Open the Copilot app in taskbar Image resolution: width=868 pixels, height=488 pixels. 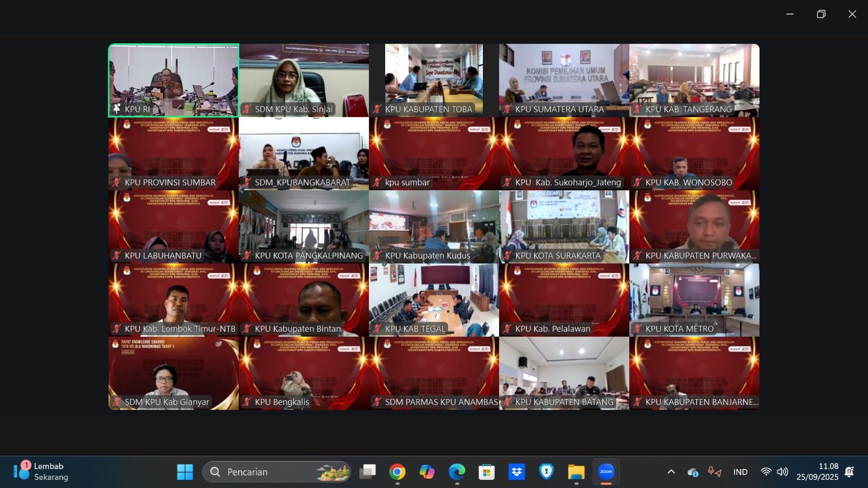[x=427, y=472]
